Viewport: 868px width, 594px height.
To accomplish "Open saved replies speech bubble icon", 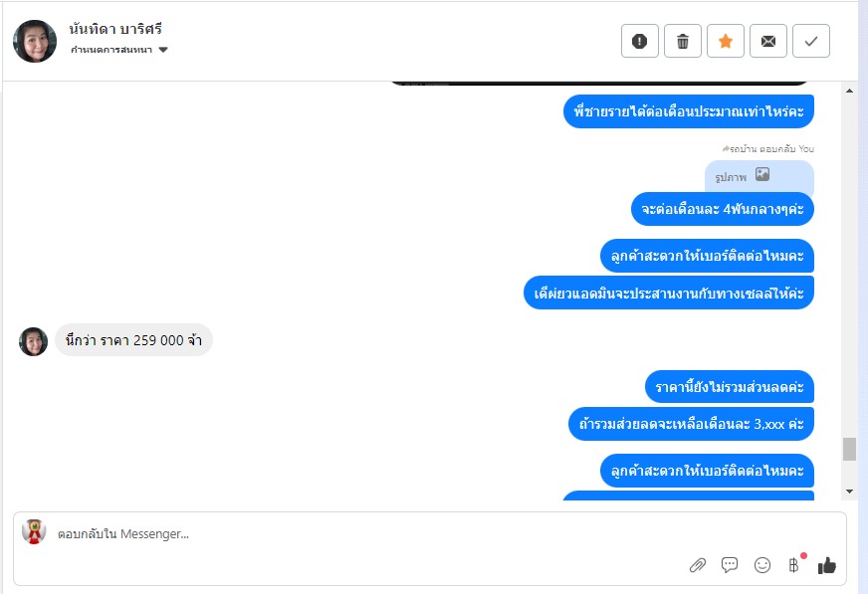I will [x=730, y=565].
